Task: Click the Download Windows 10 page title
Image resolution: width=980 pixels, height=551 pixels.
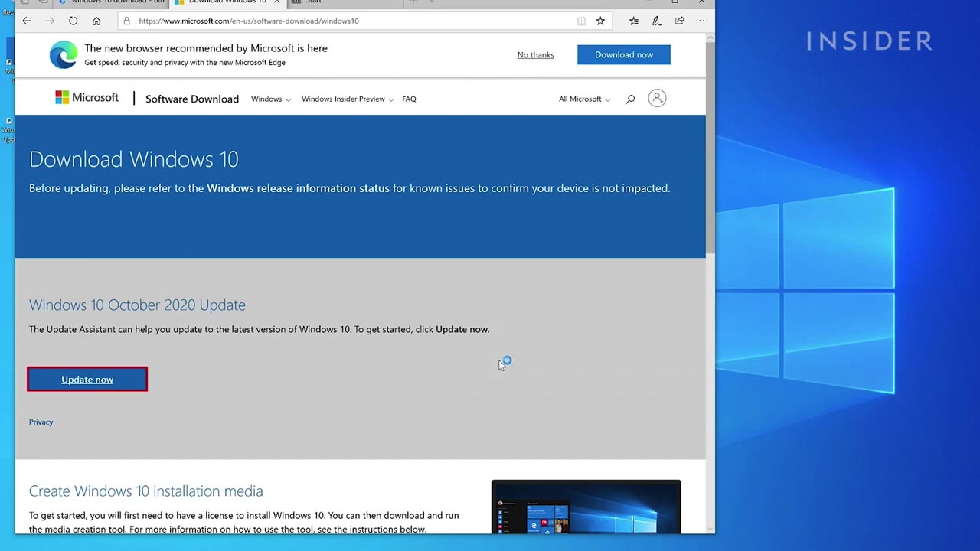Action: pos(134,159)
